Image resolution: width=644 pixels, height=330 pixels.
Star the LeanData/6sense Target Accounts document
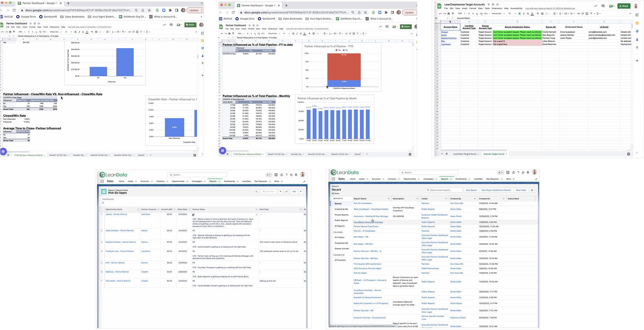(489, 5)
